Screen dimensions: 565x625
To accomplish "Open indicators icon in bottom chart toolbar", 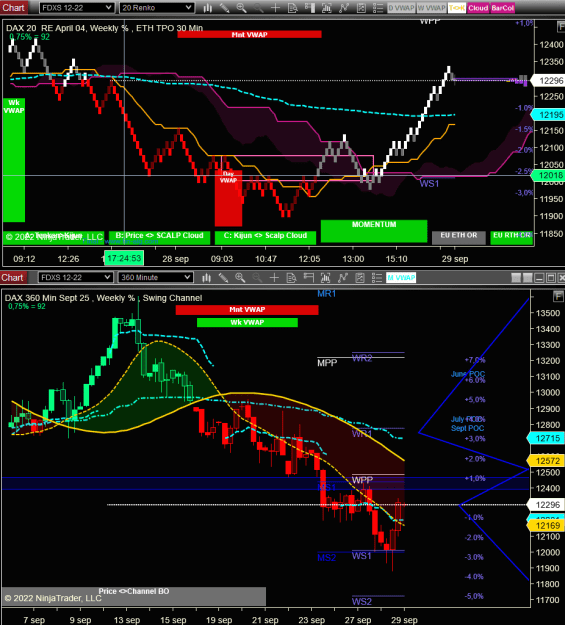I will (325, 277).
